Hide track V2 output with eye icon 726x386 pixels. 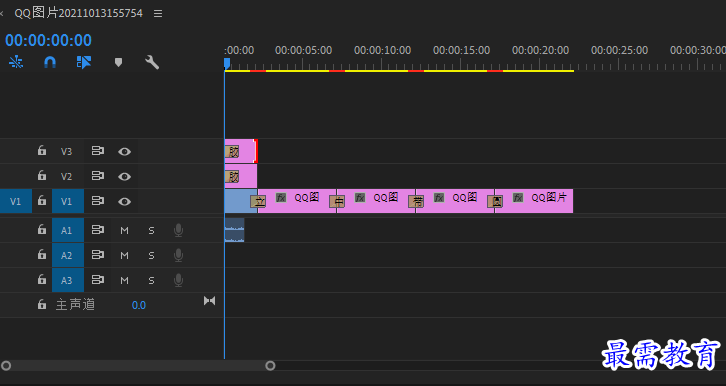point(124,176)
